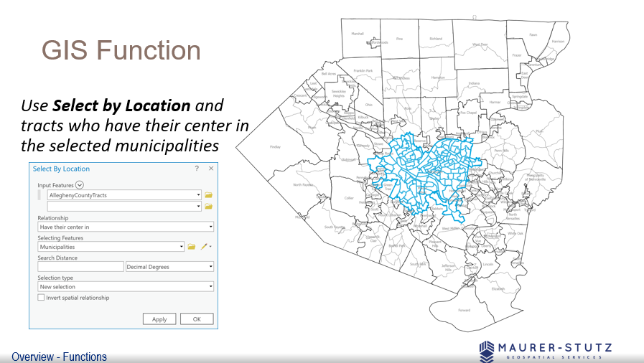Click the Hampton label on map

(x=438, y=77)
